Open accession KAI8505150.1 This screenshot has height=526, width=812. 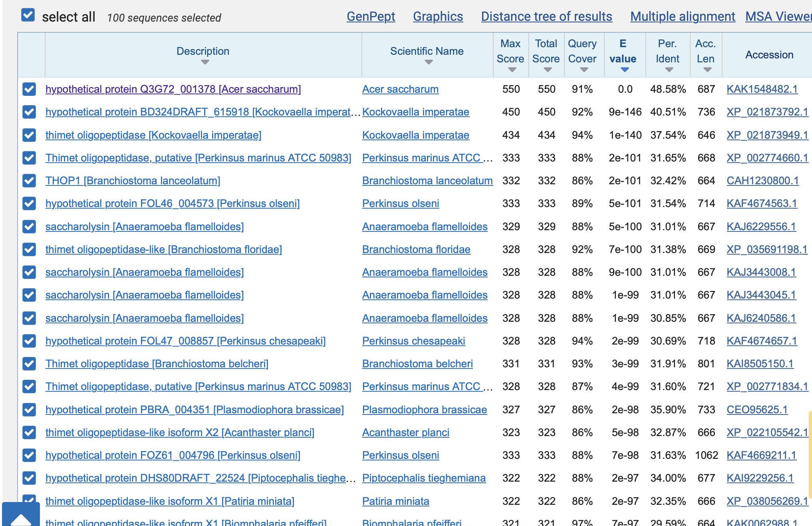pyautogui.click(x=760, y=364)
